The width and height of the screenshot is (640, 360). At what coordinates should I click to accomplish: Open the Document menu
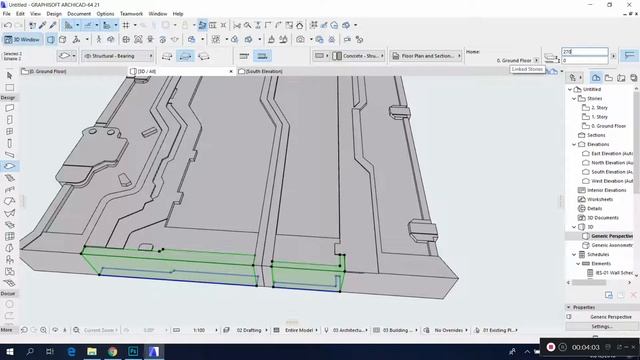[79, 14]
